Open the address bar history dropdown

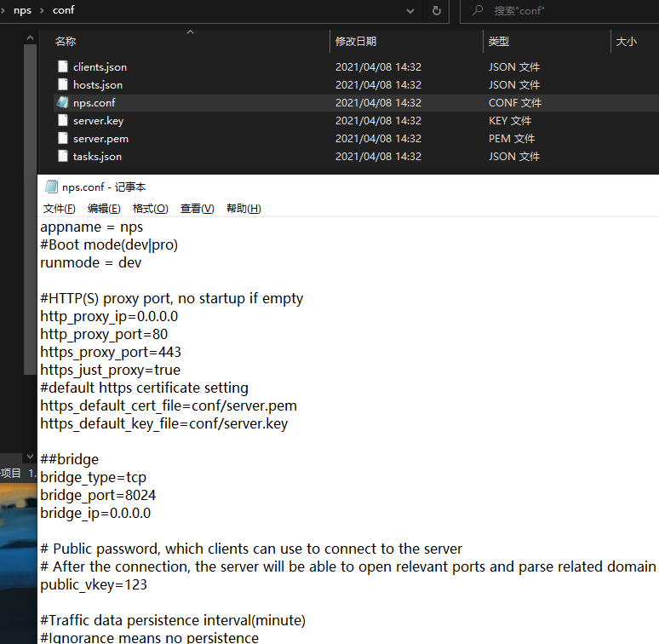click(410, 11)
